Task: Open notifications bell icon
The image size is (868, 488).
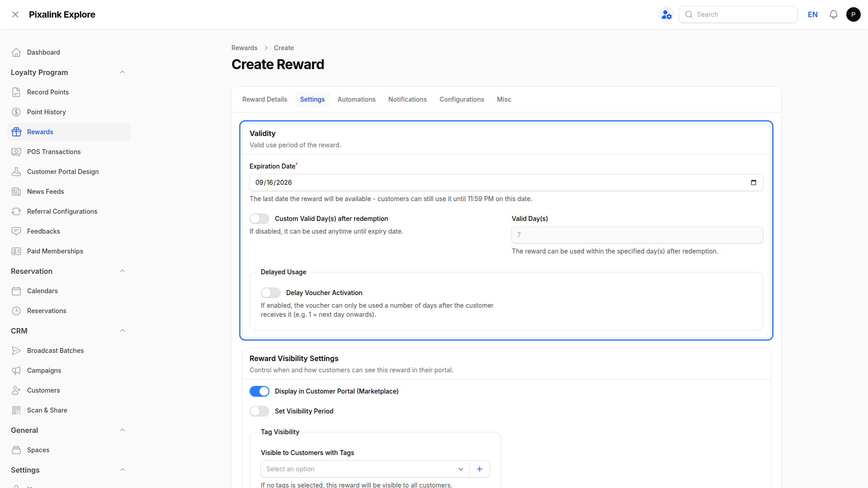Action: [834, 14]
